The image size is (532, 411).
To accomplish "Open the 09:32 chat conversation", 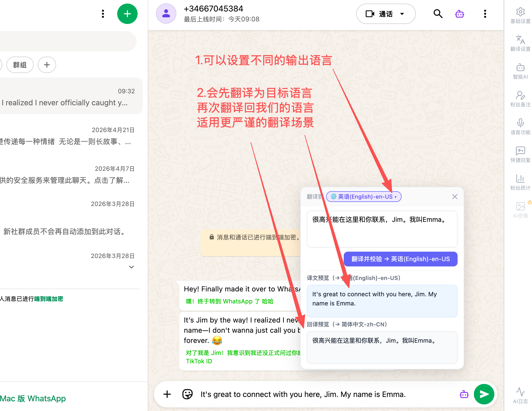I will pos(71,96).
